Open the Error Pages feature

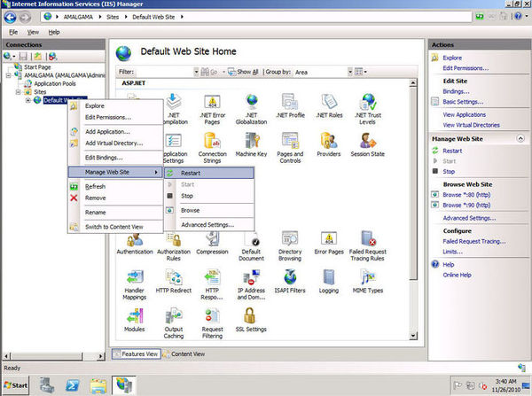coord(329,243)
